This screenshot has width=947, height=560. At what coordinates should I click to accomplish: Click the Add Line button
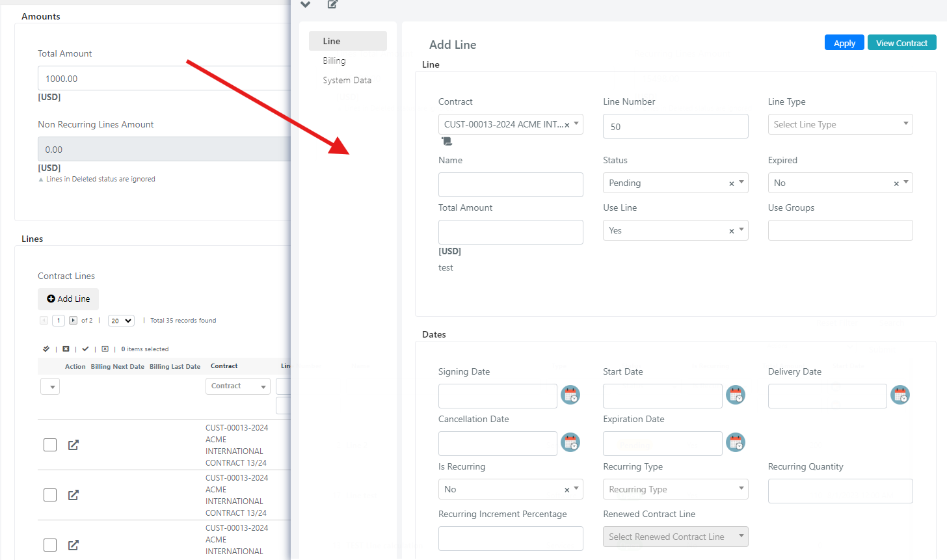tap(68, 299)
